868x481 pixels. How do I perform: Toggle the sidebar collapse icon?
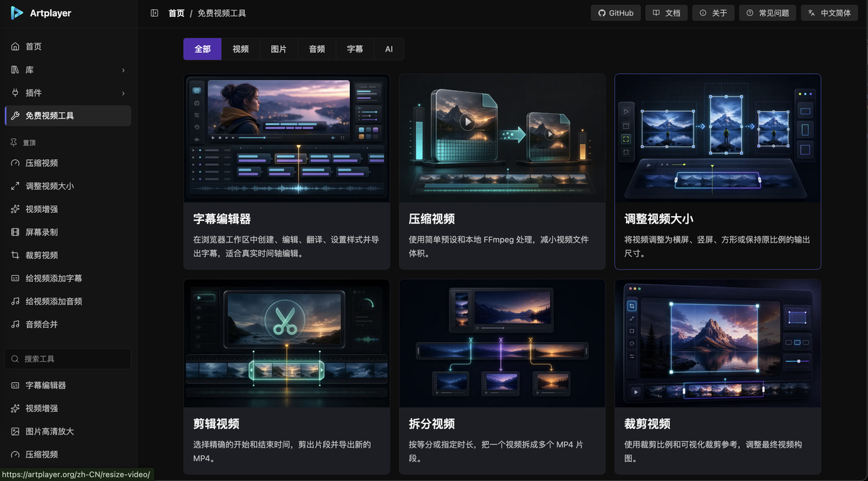pyautogui.click(x=155, y=13)
